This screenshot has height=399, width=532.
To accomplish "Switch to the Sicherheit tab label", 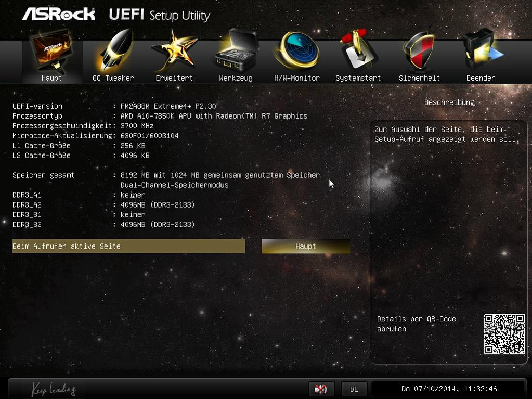I will 419,78.
